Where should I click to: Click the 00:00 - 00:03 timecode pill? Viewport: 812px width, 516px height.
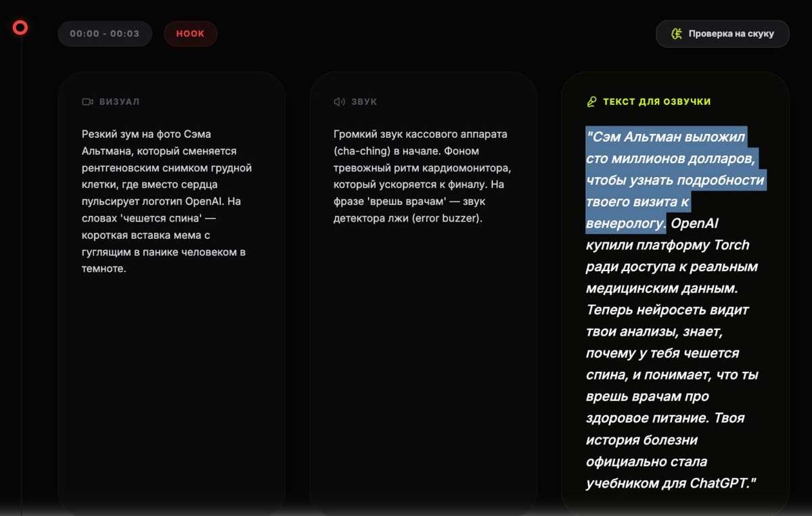(105, 34)
